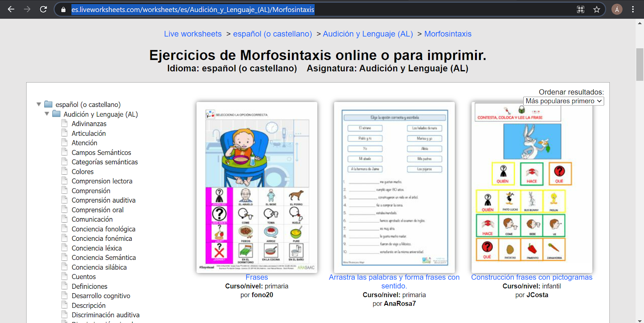Open Articulación category
Image resolution: width=644 pixels, height=323 pixels.
click(89, 133)
